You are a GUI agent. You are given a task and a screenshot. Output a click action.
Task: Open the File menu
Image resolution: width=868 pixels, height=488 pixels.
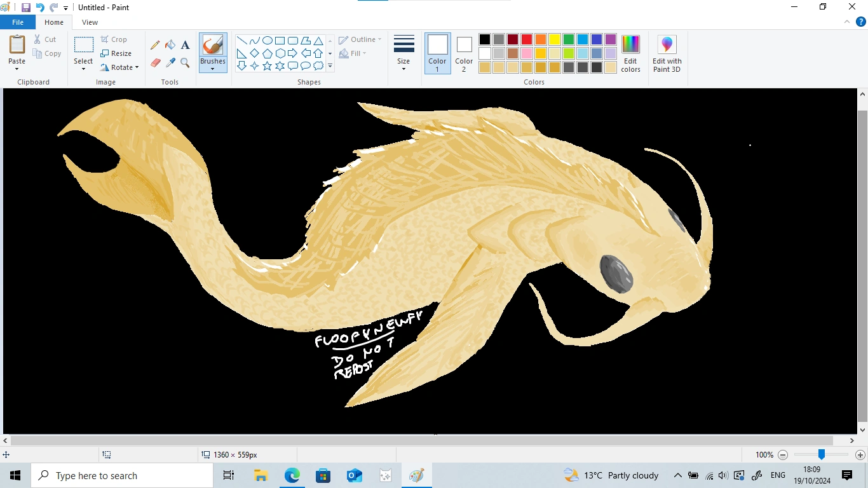click(x=18, y=22)
